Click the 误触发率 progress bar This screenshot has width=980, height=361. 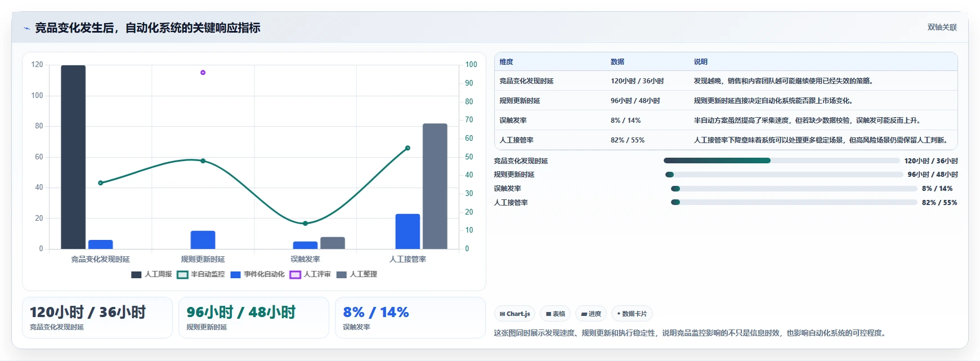tap(794, 189)
